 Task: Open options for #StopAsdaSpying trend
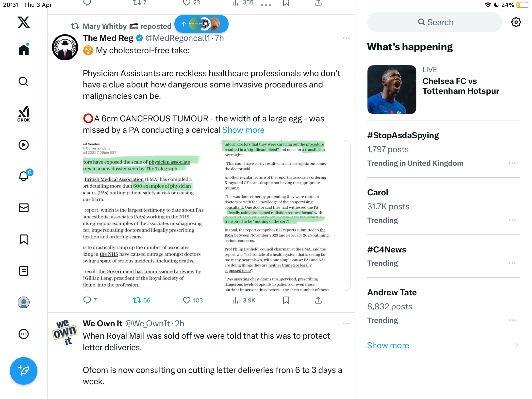click(512, 163)
